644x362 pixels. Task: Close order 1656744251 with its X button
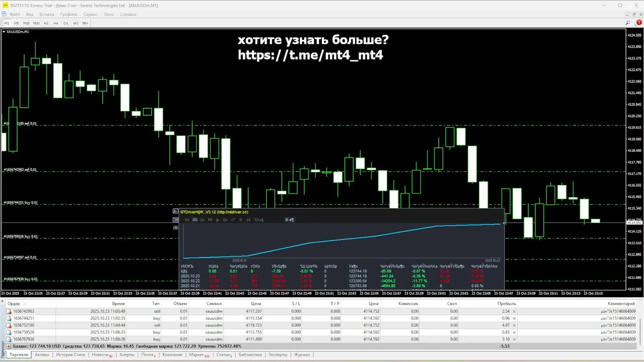[514, 318]
